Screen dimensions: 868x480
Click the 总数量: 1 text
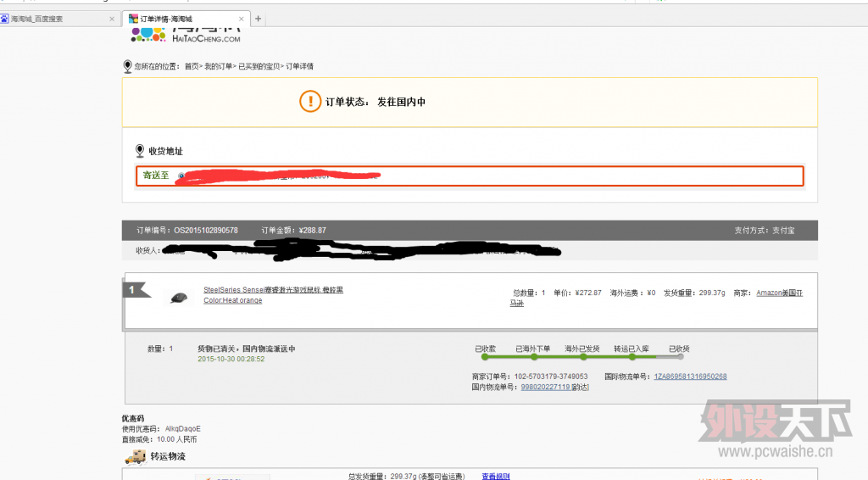[529, 293]
